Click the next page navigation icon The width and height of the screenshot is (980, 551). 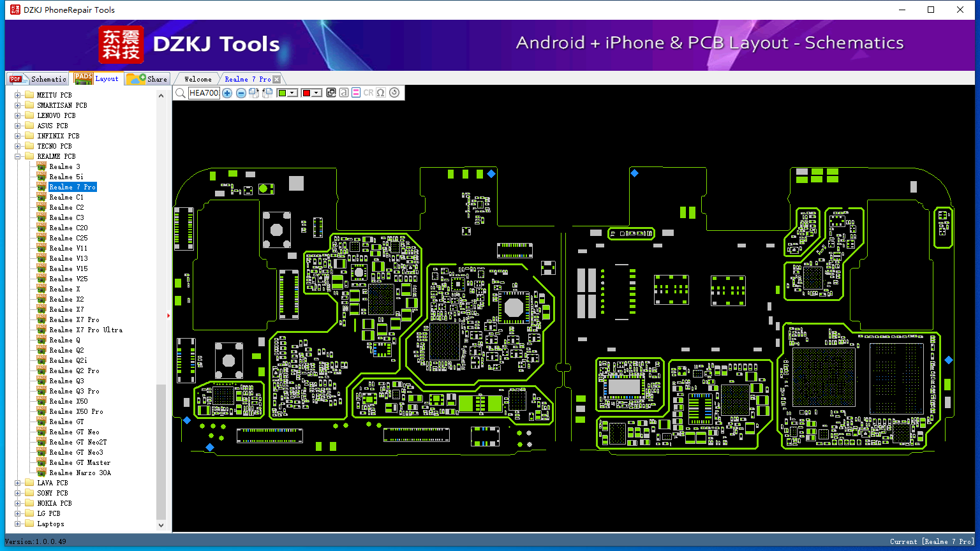tap(254, 92)
